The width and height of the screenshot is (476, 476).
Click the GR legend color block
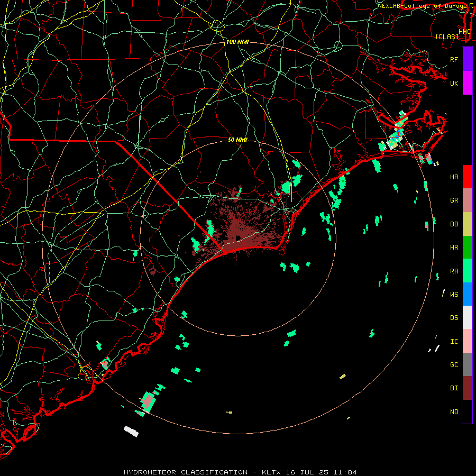click(467, 200)
